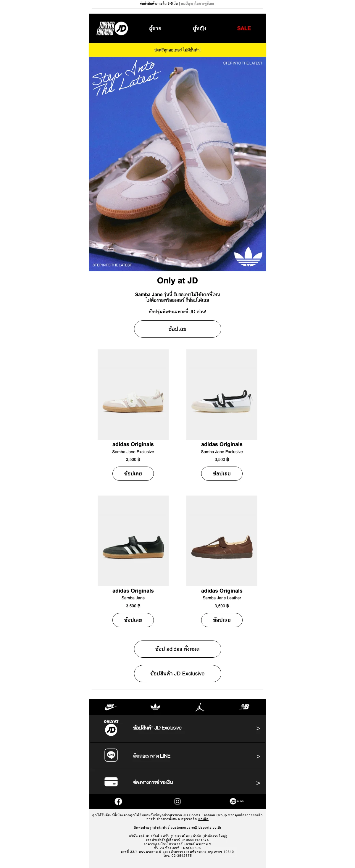The image size is (355, 868).
Task: Visit the Facebook page icon
Action: (118, 801)
